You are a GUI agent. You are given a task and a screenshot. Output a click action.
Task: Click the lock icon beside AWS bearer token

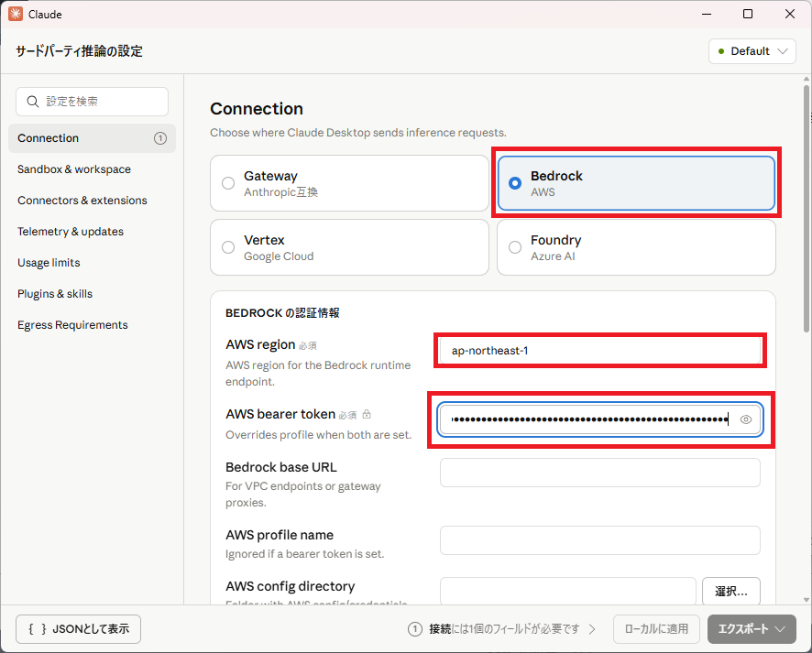367,414
